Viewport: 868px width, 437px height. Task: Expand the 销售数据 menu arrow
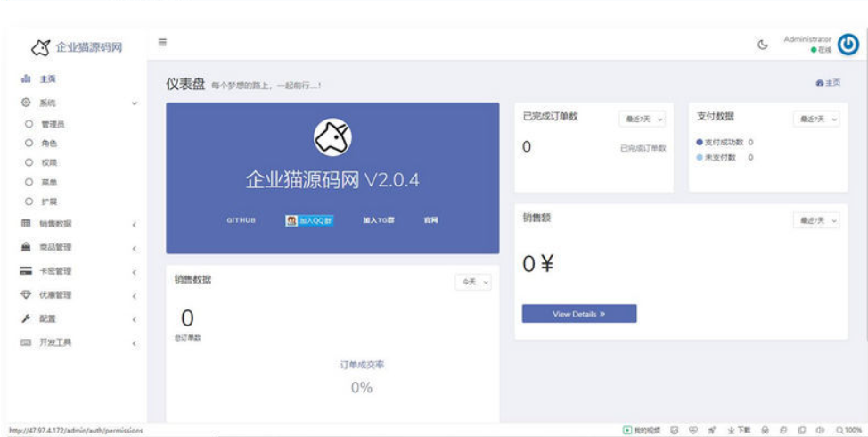pyautogui.click(x=135, y=225)
